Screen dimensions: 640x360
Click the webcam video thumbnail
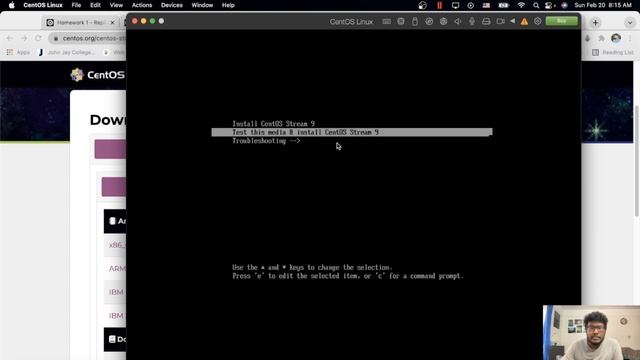[591, 333]
